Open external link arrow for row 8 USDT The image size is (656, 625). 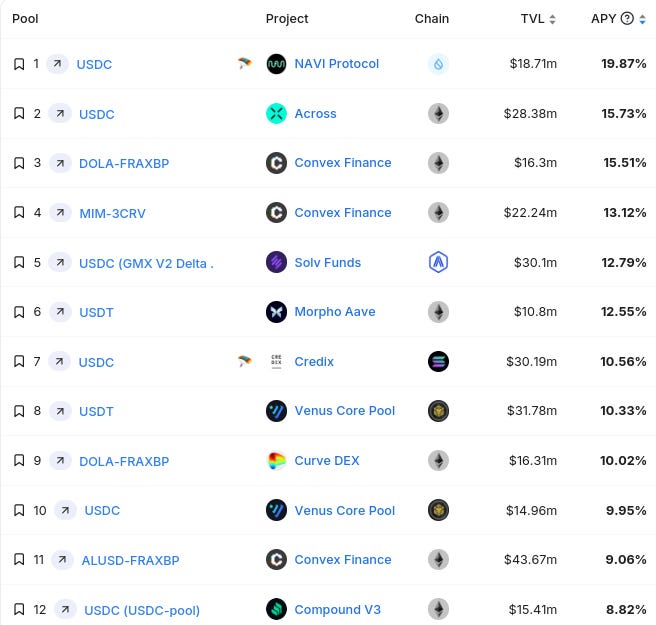pyautogui.click(x=60, y=411)
